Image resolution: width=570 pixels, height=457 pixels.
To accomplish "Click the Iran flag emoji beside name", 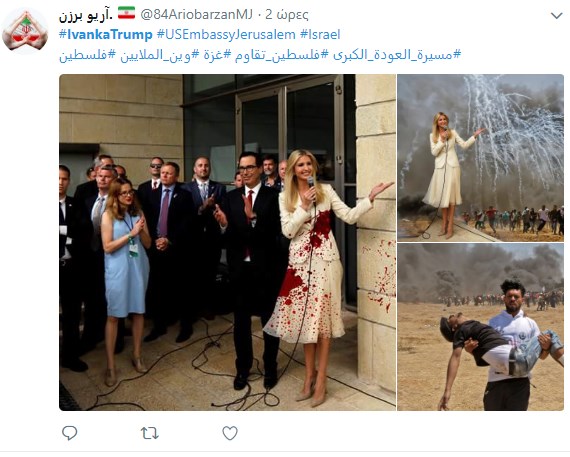I will click(x=126, y=13).
